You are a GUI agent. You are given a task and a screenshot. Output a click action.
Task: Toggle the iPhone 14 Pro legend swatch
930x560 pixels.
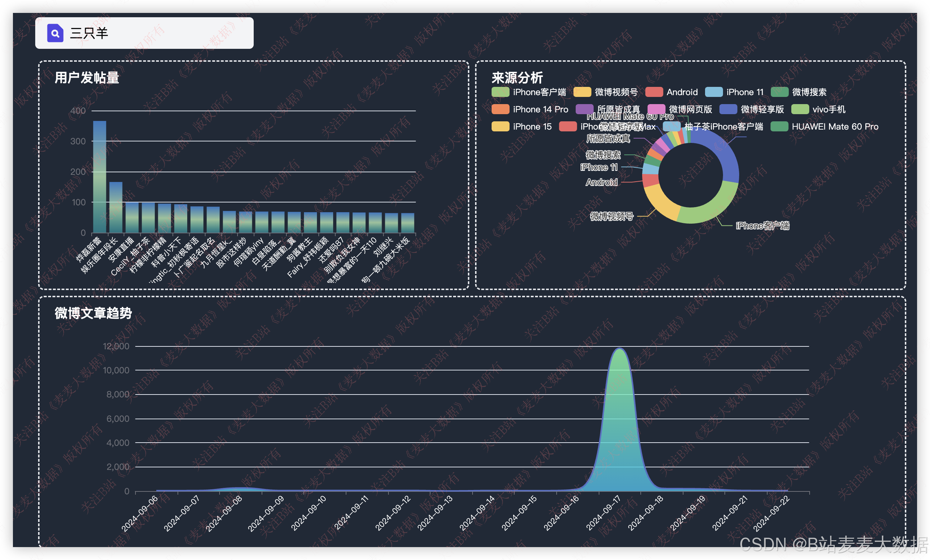500,109
